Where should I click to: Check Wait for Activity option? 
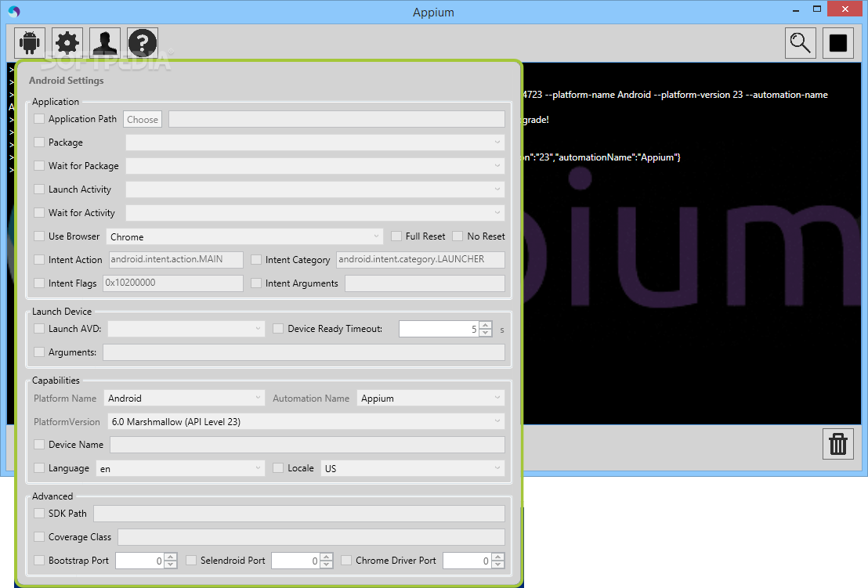pos(39,212)
